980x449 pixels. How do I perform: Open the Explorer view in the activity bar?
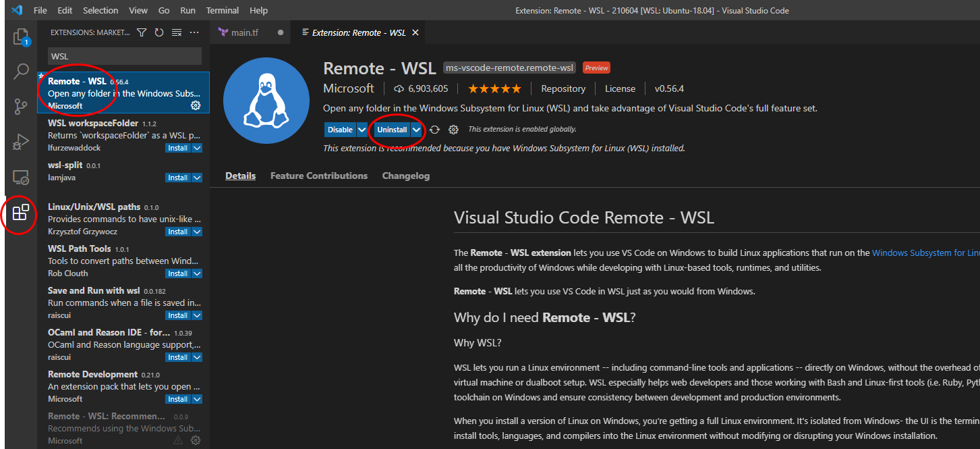pos(21,36)
